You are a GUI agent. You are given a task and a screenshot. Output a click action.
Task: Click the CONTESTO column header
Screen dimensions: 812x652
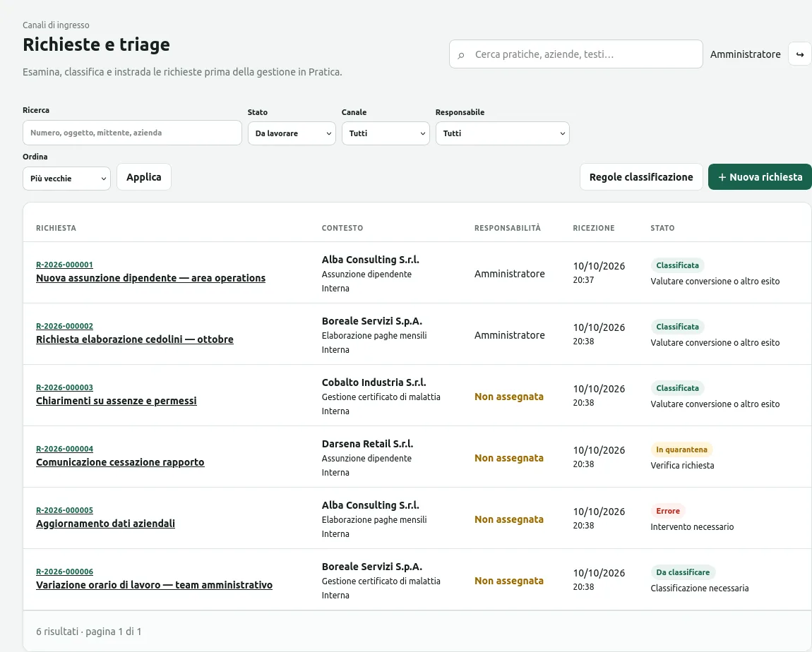click(342, 228)
